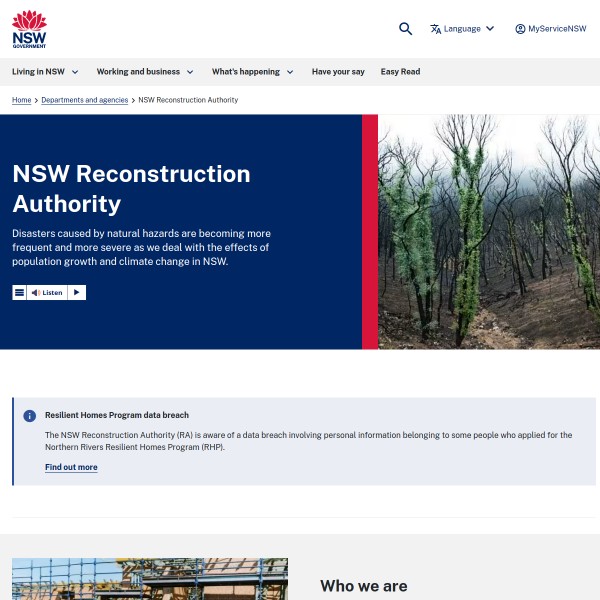Follow the Find out more link
This screenshot has height=600, width=600.
coord(71,467)
